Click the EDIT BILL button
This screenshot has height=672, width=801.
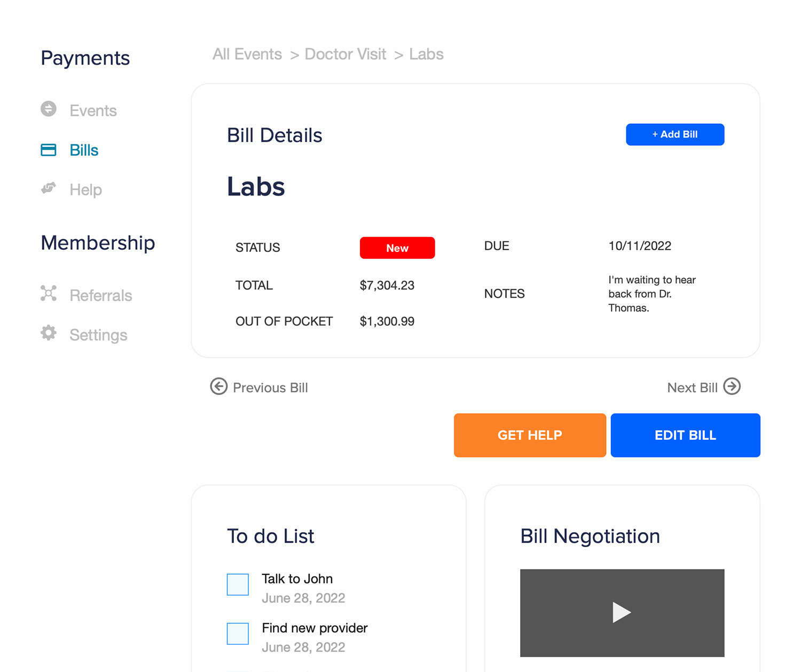(685, 435)
